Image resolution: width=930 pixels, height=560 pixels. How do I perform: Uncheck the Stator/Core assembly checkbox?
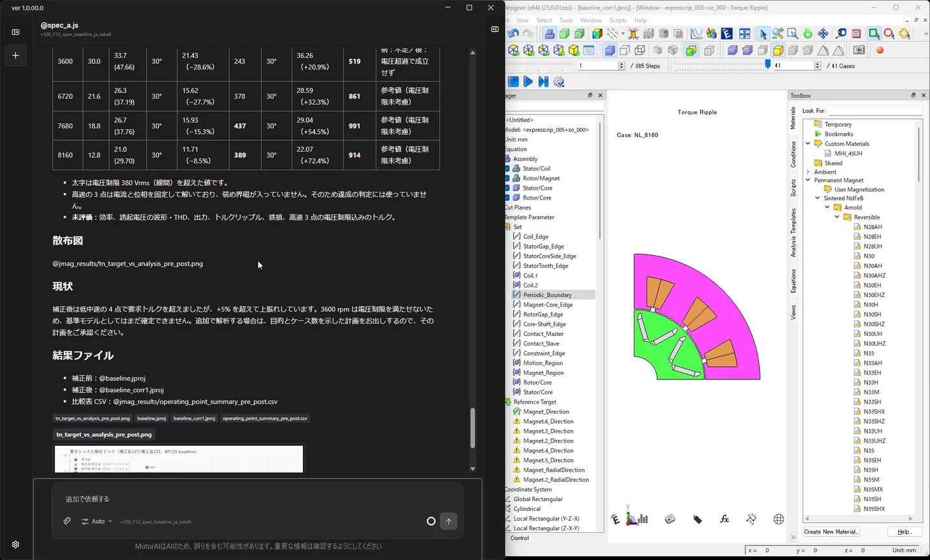(x=507, y=188)
